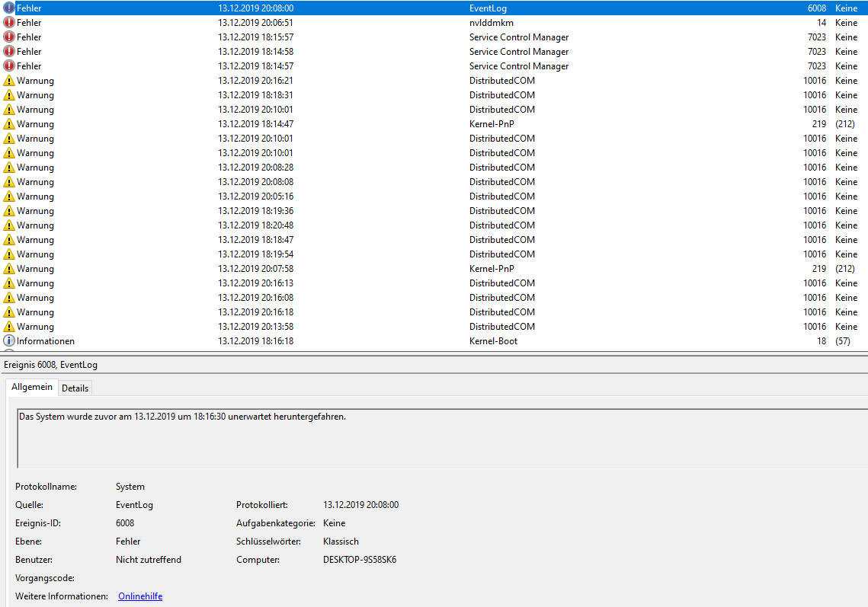The width and height of the screenshot is (868, 607).
Task: Click warning icon of Warnung 20:16:13 row
Action: (9, 283)
